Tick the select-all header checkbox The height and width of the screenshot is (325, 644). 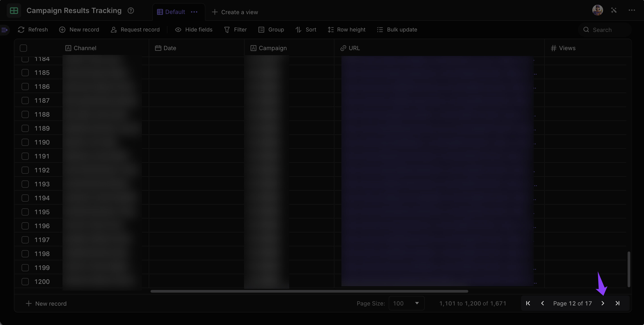tap(23, 48)
